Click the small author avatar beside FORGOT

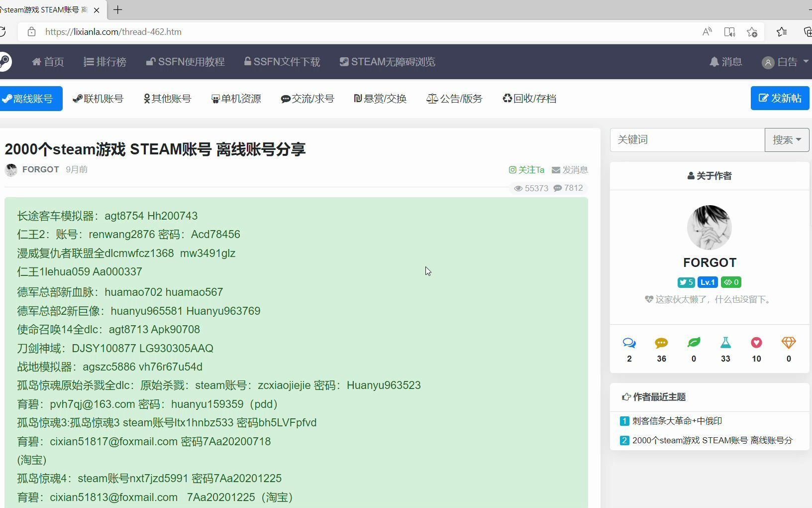point(11,170)
